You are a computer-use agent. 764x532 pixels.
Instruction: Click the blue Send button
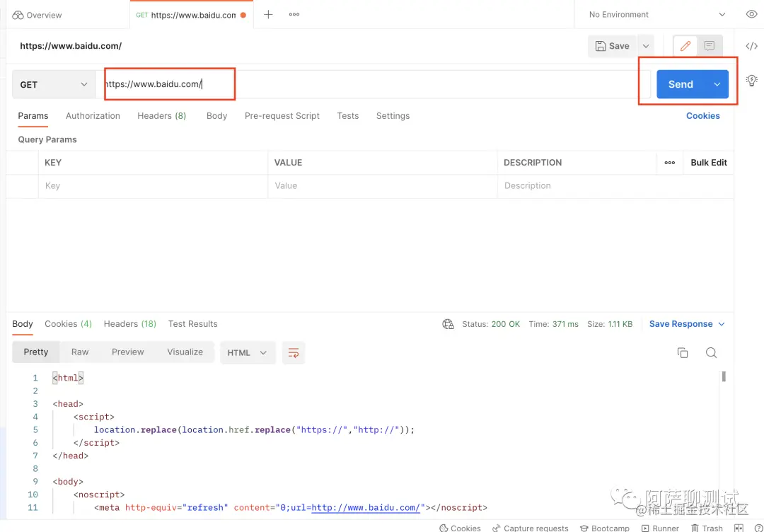(x=681, y=84)
